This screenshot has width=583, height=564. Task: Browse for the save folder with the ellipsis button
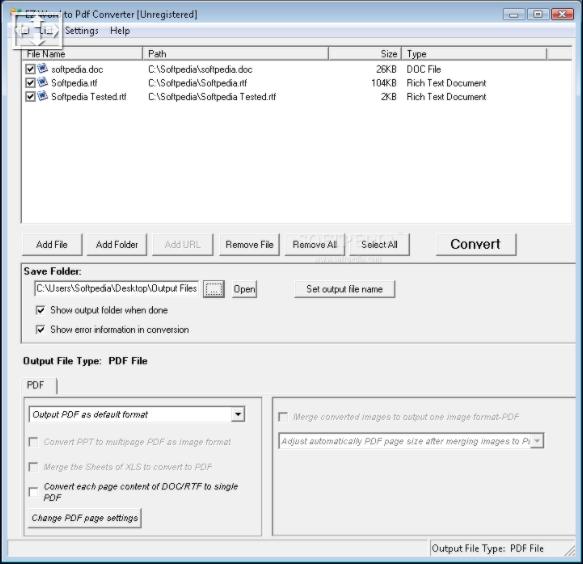[x=213, y=289]
